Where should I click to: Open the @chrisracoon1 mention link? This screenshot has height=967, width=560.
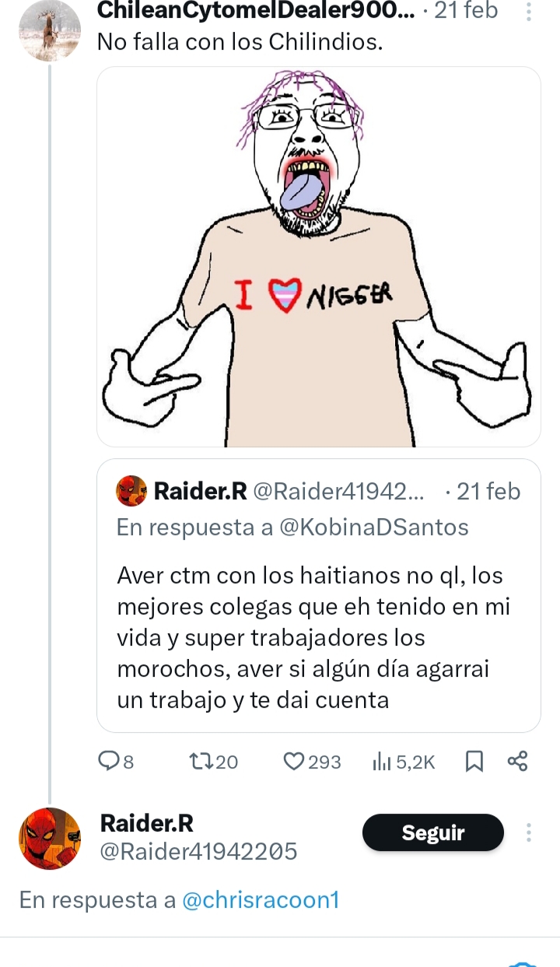261,900
